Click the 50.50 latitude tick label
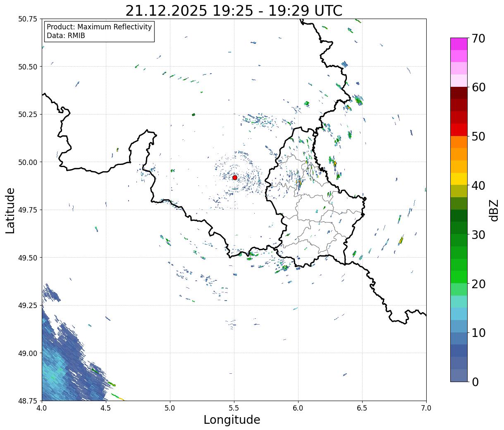The width and height of the screenshot is (504, 430). pyautogui.click(x=28, y=67)
